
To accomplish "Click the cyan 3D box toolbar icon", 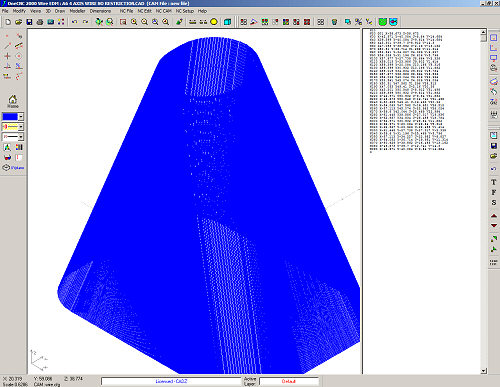I will point(227,22).
